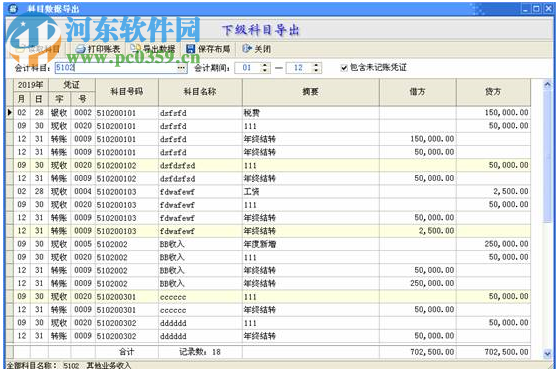The width and height of the screenshot is (560, 369).
Task: Click the 借方 column header
Action: (x=418, y=92)
